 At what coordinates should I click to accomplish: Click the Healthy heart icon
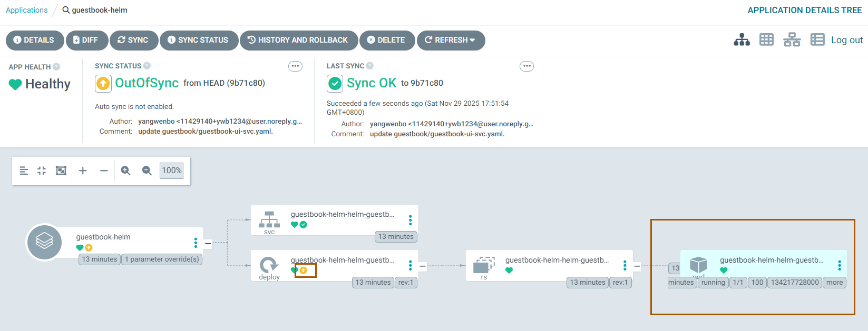click(x=15, y=84)
